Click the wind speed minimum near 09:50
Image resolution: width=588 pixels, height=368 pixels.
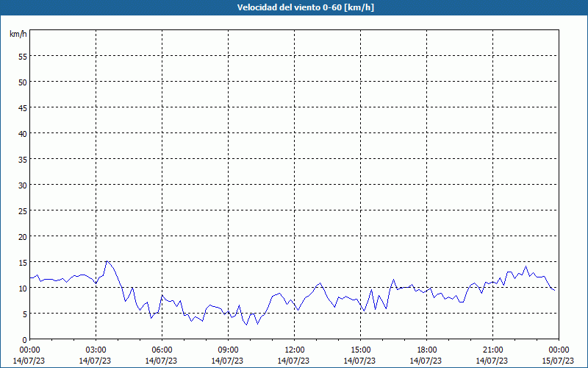(x=246, y=325)
